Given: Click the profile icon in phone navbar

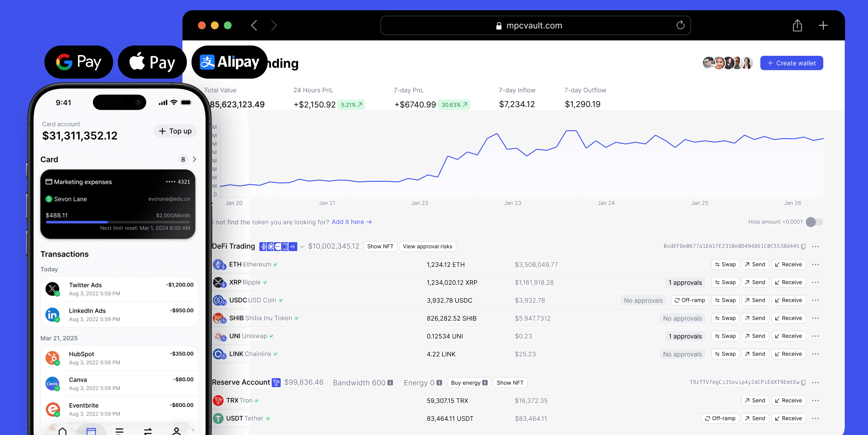Looking at the screenshot, I should click(176, 431).
